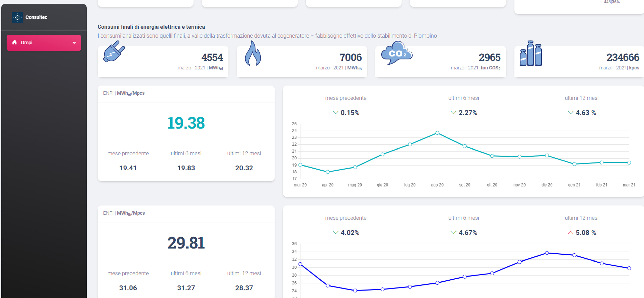Click the green down arrow beside 0.15%
The image size is (644, 298).
coord(335,113)
